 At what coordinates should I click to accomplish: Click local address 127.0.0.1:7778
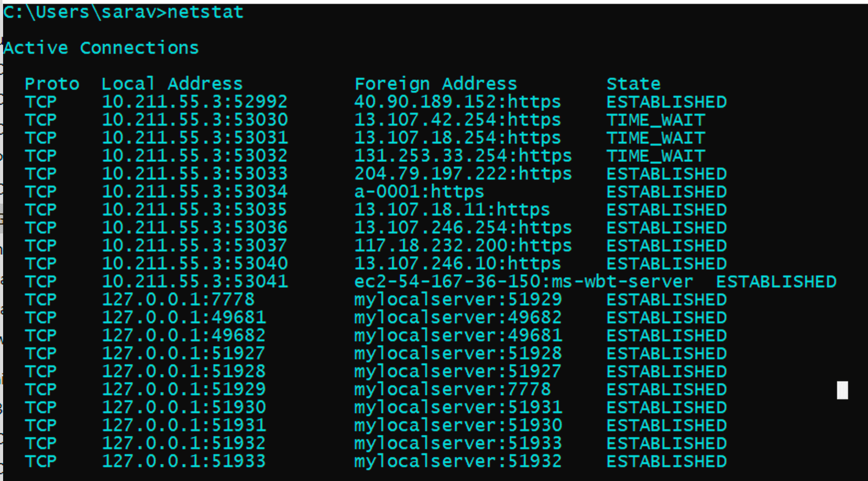178,299
